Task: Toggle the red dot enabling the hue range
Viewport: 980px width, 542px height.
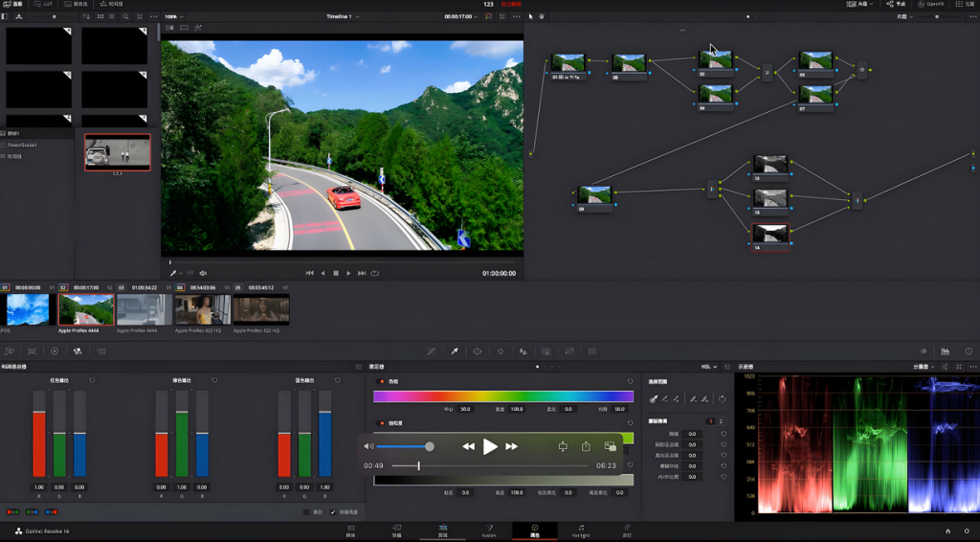Action: [x=380, y=381]
